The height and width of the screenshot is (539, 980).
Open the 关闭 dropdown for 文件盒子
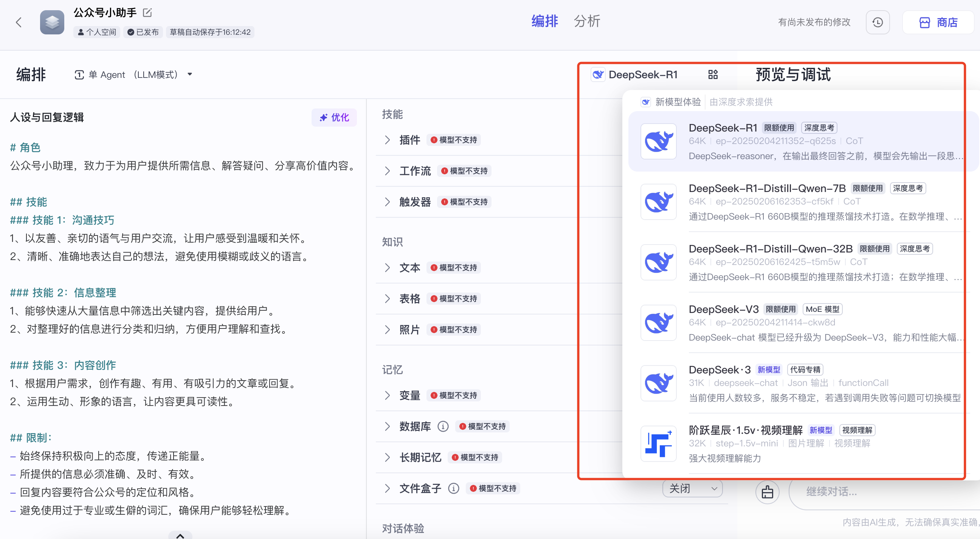tap(692, 488)
